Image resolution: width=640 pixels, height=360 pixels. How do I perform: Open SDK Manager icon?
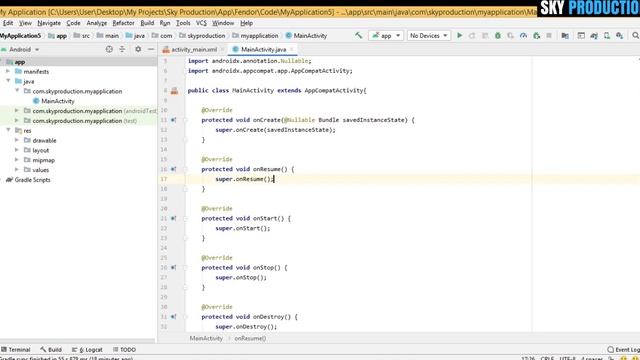[620, 36]
